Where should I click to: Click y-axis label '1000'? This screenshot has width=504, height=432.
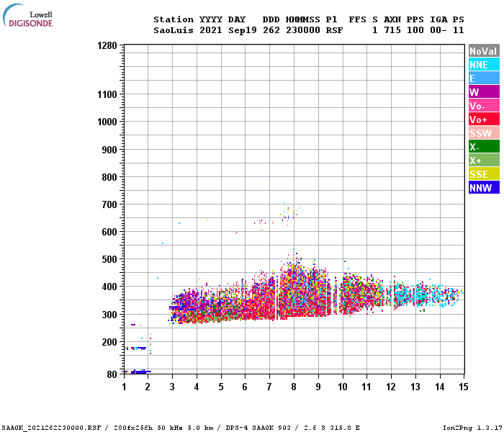[x=107, y=122]
